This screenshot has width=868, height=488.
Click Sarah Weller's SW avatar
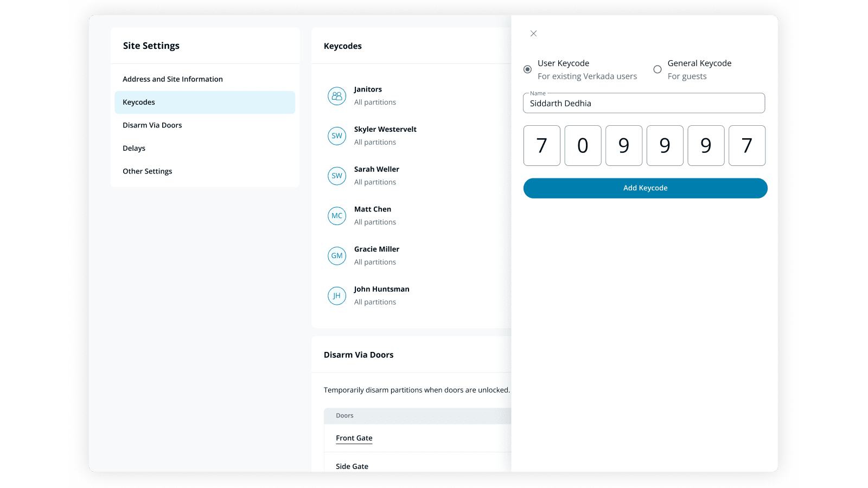click(x=337, y=176)
